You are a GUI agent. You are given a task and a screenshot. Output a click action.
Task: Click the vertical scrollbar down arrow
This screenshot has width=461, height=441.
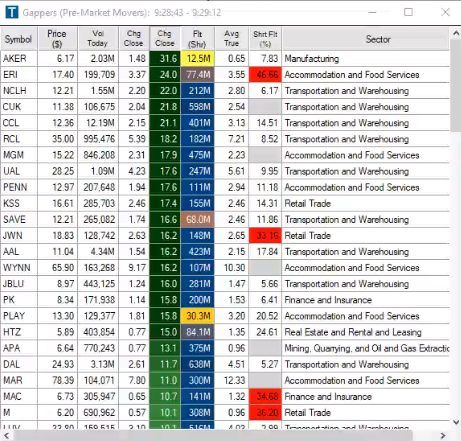click(456, 422)
